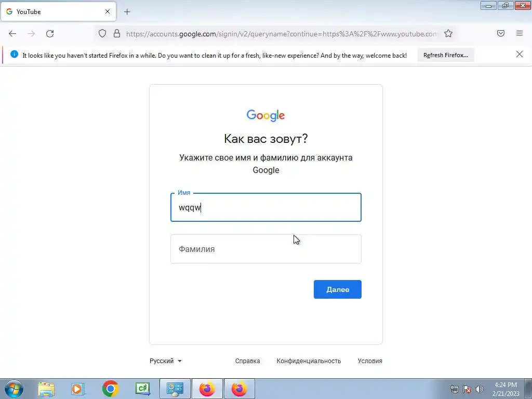This screenshot has height=399, width=532.
Task: Click the Далее next button
Action: coord(337,289)
